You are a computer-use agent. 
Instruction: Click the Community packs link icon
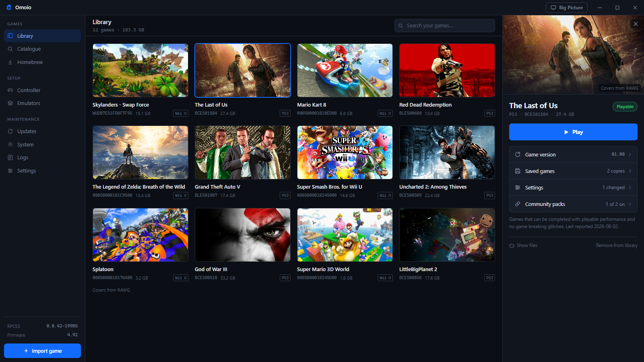click(x=518, y=204)
